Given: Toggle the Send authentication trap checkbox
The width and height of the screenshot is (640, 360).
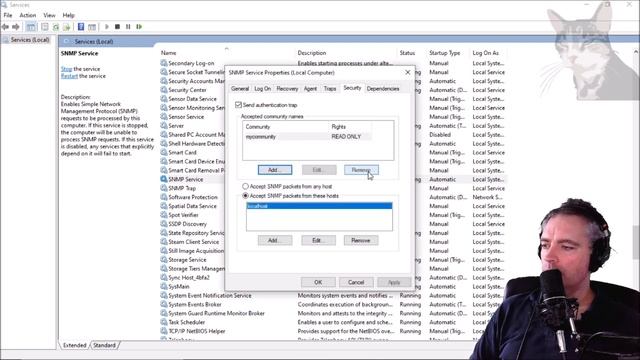Looking at the screenshot, I should point(238,105).
